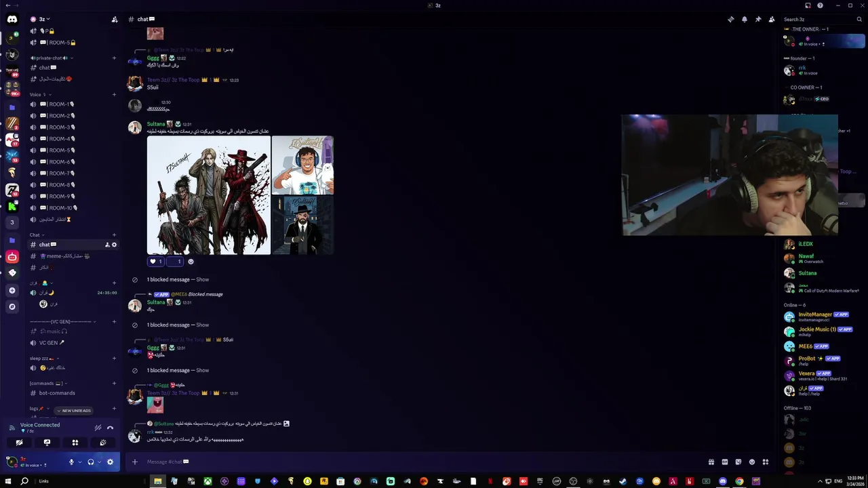
Task: Toggle noise suppression in the voice panel
Action: coord(98,428)
